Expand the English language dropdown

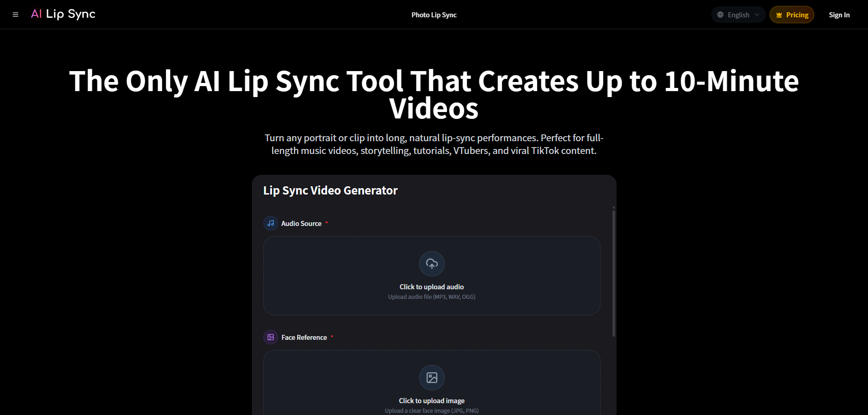click(x=738, y=15)
